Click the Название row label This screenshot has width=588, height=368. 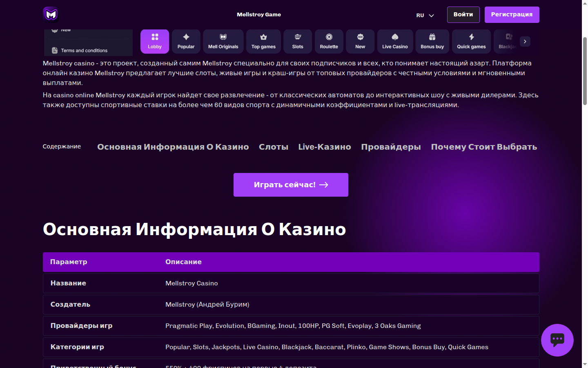[x=68, y=283]
